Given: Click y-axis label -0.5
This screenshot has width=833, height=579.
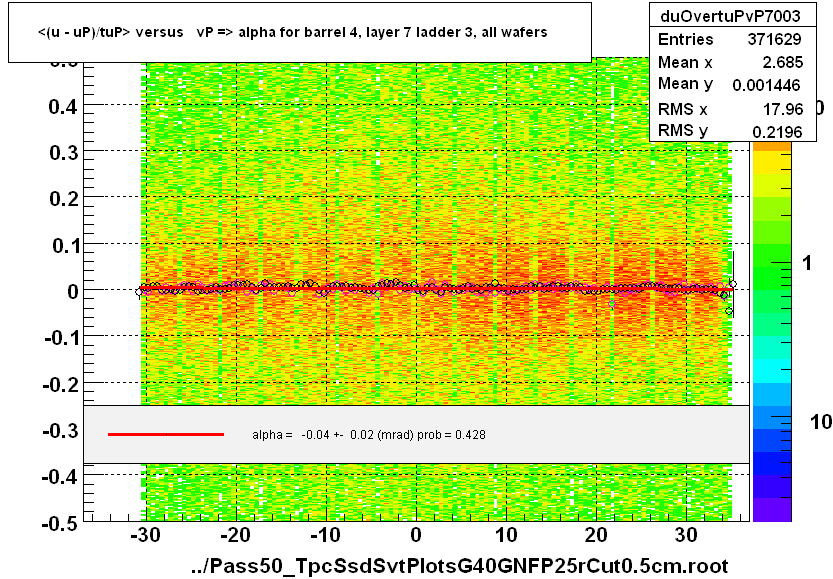Looking at the screenshot, I should click(61, 523).
